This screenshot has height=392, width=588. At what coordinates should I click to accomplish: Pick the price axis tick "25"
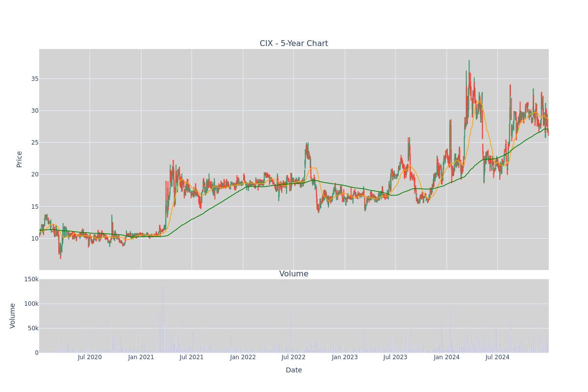[x=35, y=143]
